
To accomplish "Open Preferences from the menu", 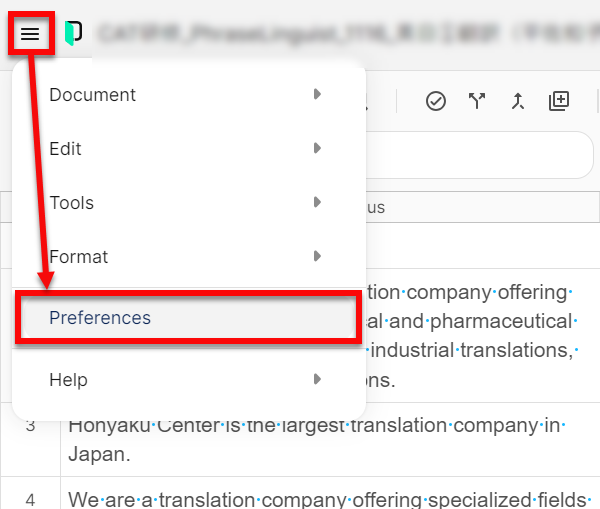I will (x=100, y=319).
